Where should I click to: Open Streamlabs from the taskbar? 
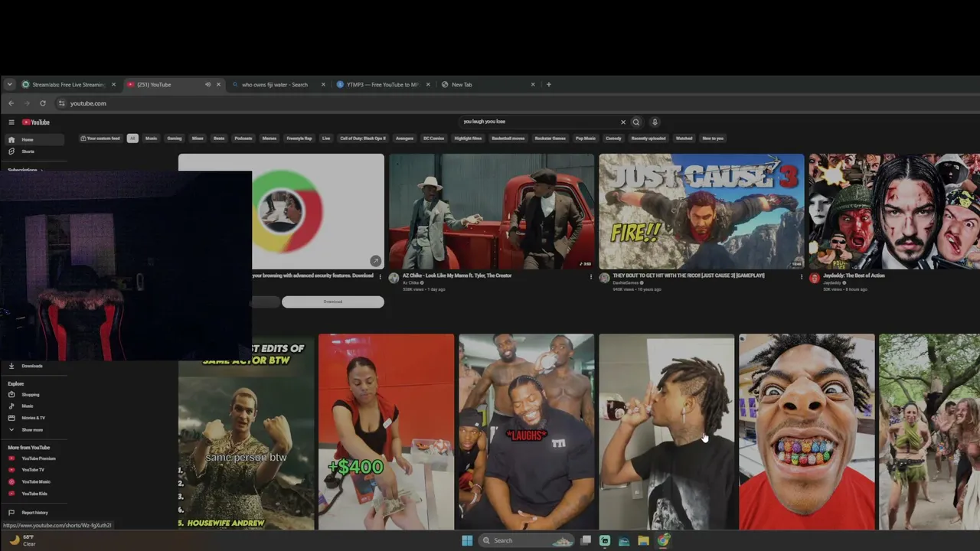click(605, 540)
